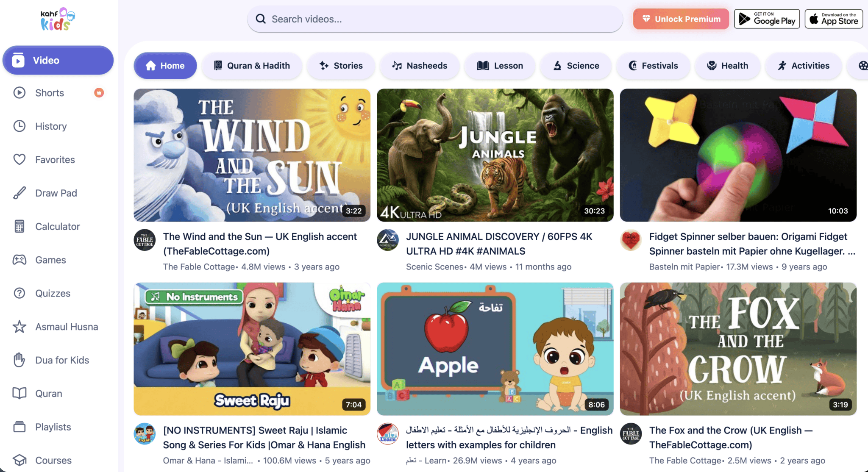Screen dimensions: 868x472
Task: Select the Games controller icon
Action: [19, 260]
